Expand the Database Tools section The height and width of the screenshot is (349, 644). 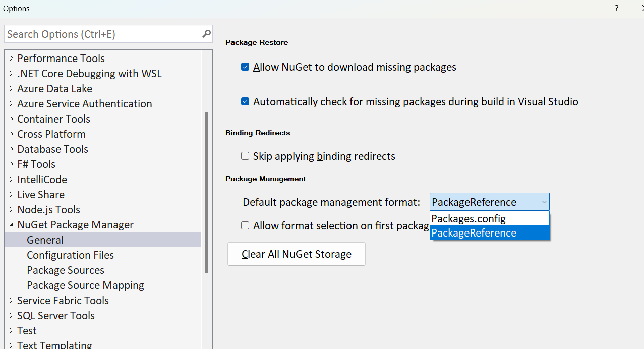pos(11,149)
